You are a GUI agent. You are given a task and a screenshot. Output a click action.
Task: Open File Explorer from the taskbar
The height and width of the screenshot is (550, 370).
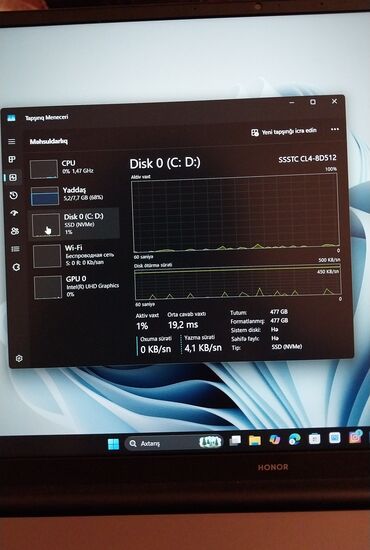point(255,440)
